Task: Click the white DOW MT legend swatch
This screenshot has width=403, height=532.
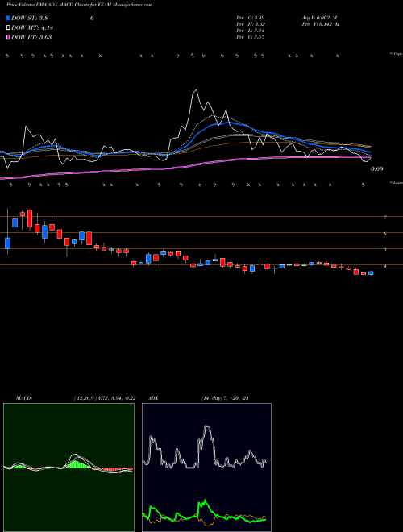Action: (8, 28)
